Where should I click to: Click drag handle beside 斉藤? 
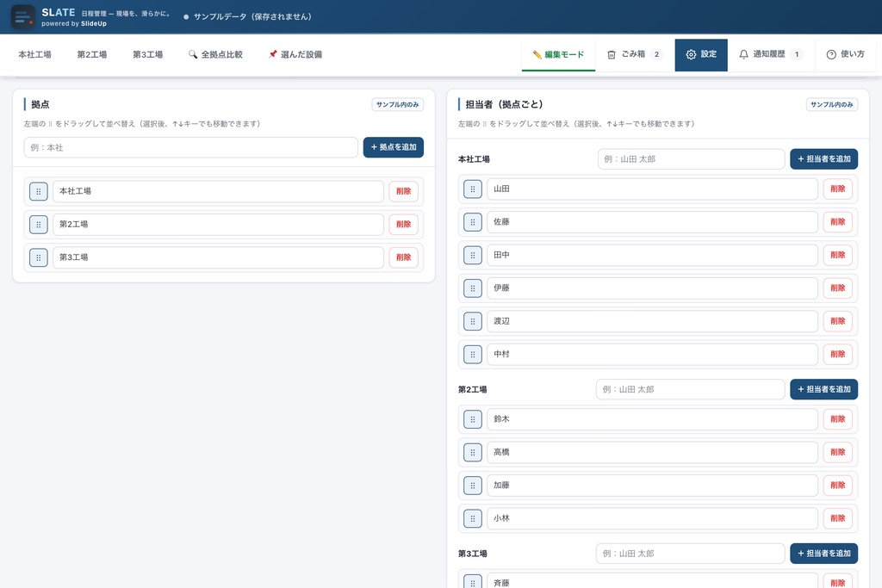pos(473,582)
